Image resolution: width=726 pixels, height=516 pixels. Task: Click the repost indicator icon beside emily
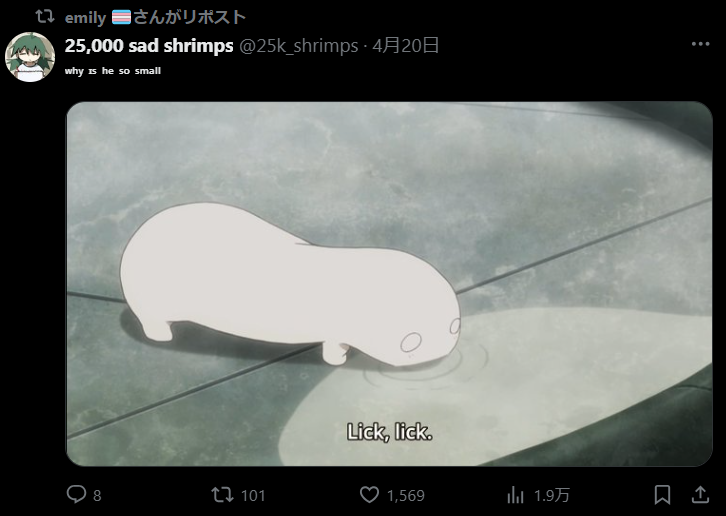45,17
